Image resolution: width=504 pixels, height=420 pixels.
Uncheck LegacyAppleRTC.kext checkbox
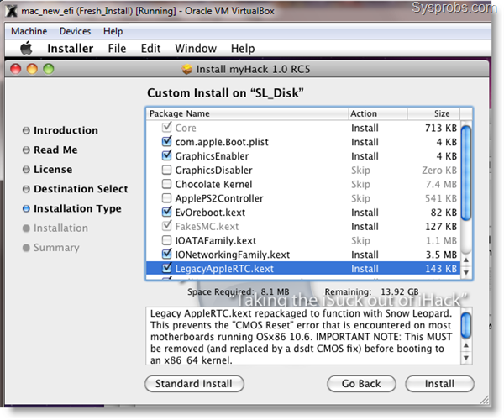pos(166,268)
